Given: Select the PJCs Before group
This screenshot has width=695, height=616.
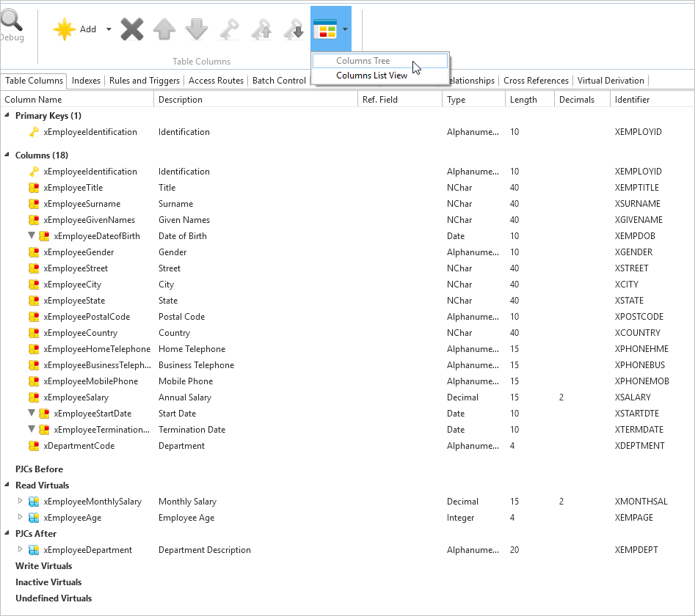Looking at the screenshot, I should [x=39, y=469].
